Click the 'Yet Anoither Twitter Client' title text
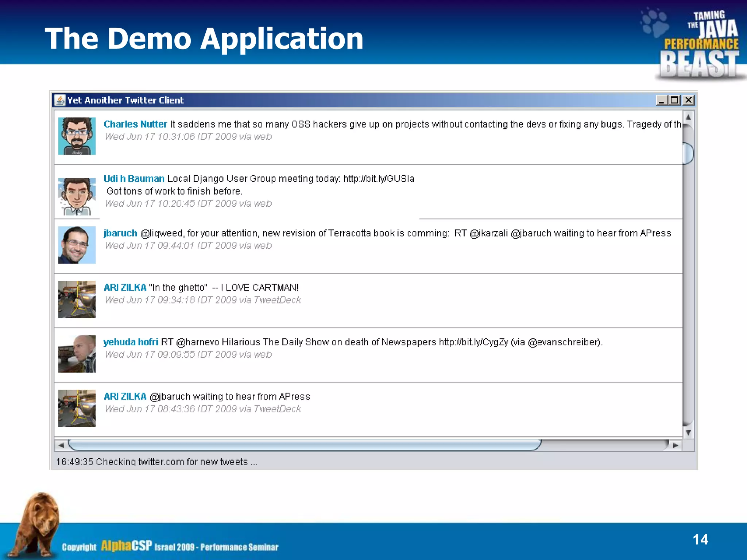Screen dimensions: 747x560 click(x=125, y=100)
